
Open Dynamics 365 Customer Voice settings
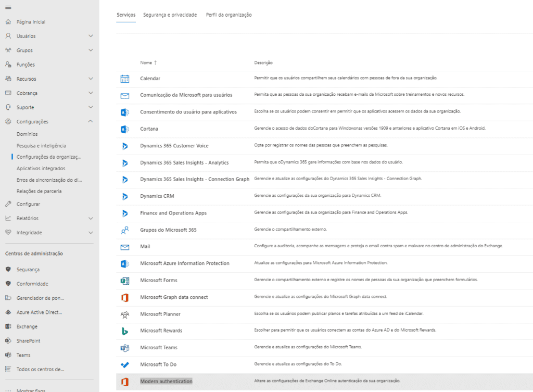[174, 146]
